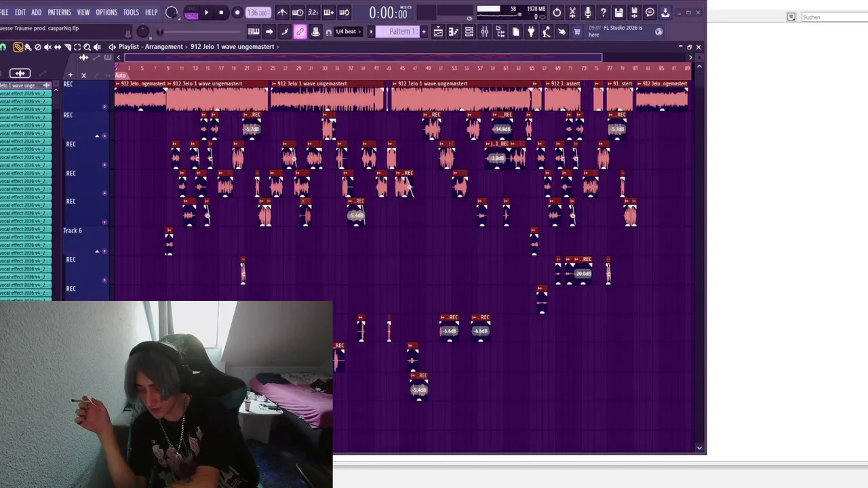Viewport: 868px width, 488px height.
Task: Click the Playlist horizontal scrollbar
Action: 363,58
